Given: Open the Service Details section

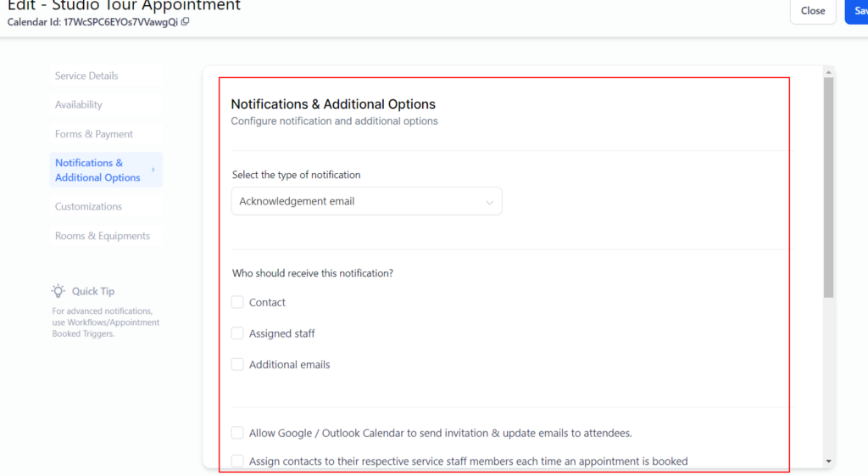Looking at the screenshot, I should [86, 76].
